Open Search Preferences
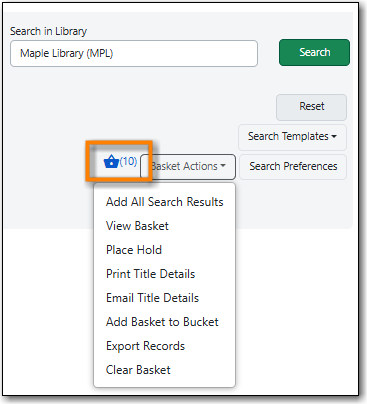 293,166
